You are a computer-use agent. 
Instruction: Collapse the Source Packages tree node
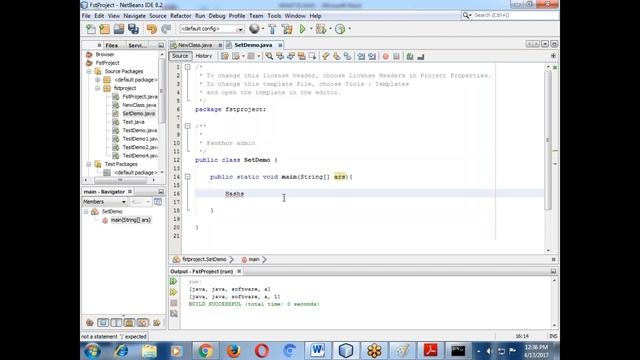tap(89, 71)
